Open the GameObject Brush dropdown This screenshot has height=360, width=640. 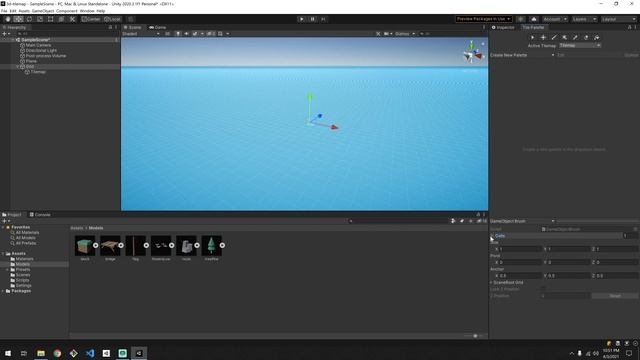tap(522, 221)
